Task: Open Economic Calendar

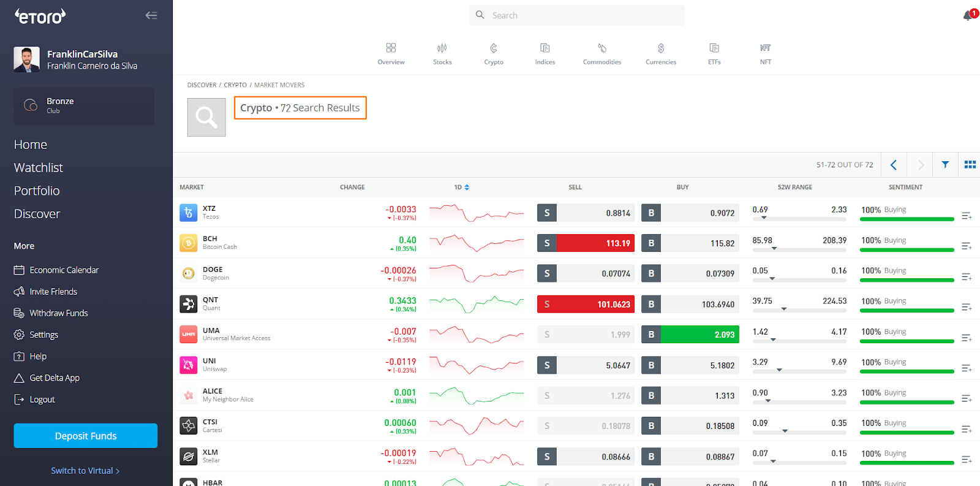Action: 56,270
